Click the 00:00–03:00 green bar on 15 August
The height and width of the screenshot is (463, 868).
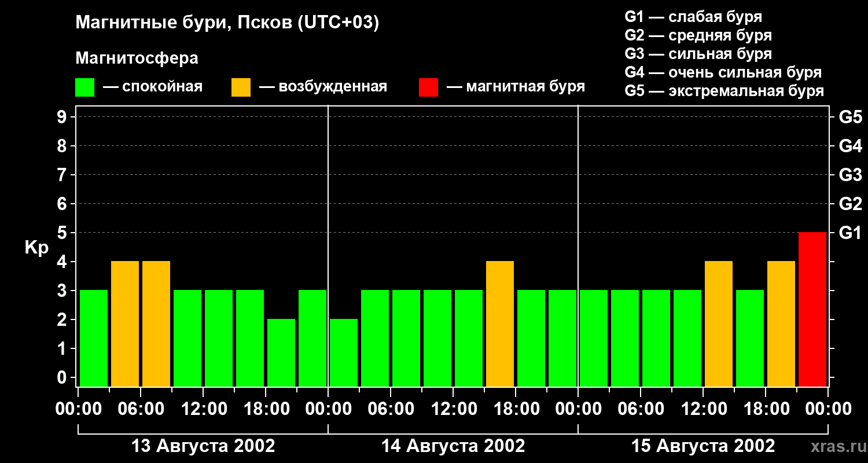coord(594,338)
